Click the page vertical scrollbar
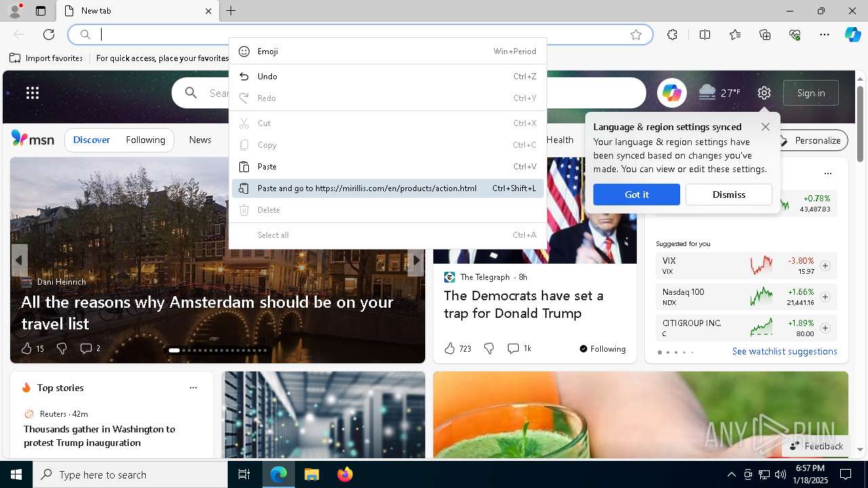The height and width of the screenshot is (488, 868). (860, 124)
